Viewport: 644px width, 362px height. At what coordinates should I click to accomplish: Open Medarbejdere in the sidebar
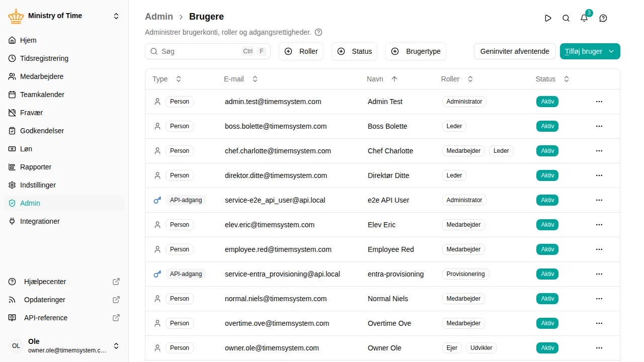pos(64,76)
